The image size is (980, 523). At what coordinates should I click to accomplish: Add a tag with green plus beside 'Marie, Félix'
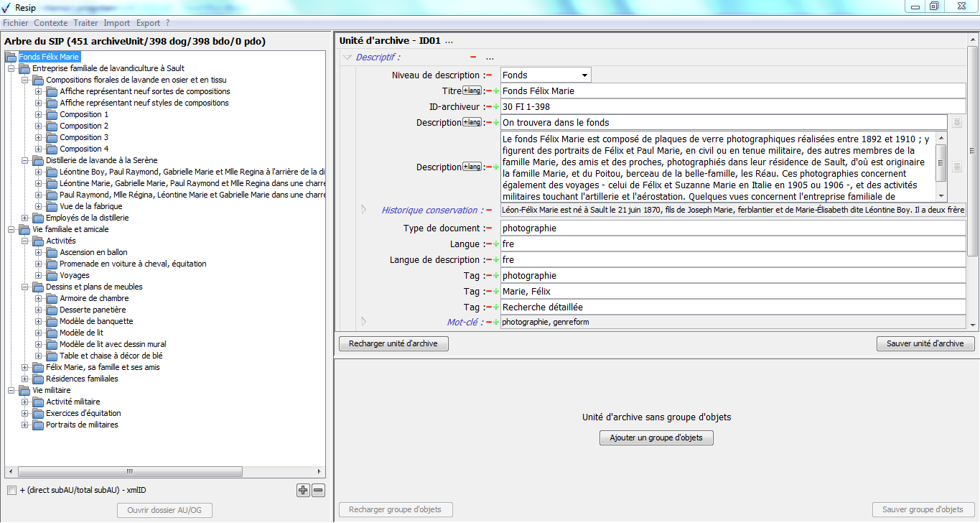[x=496, y=292]
